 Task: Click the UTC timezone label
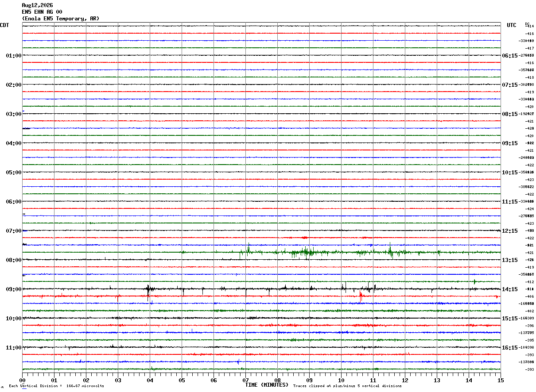click(512, 25)
